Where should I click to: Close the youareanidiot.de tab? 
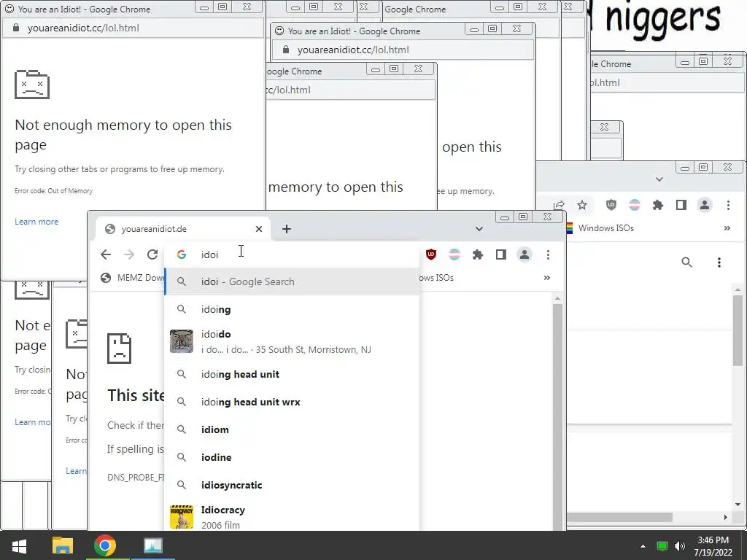tap(259, 229)
